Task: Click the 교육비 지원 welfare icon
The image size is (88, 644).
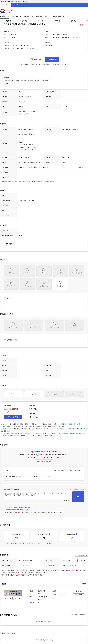Action: click(60, 271)
